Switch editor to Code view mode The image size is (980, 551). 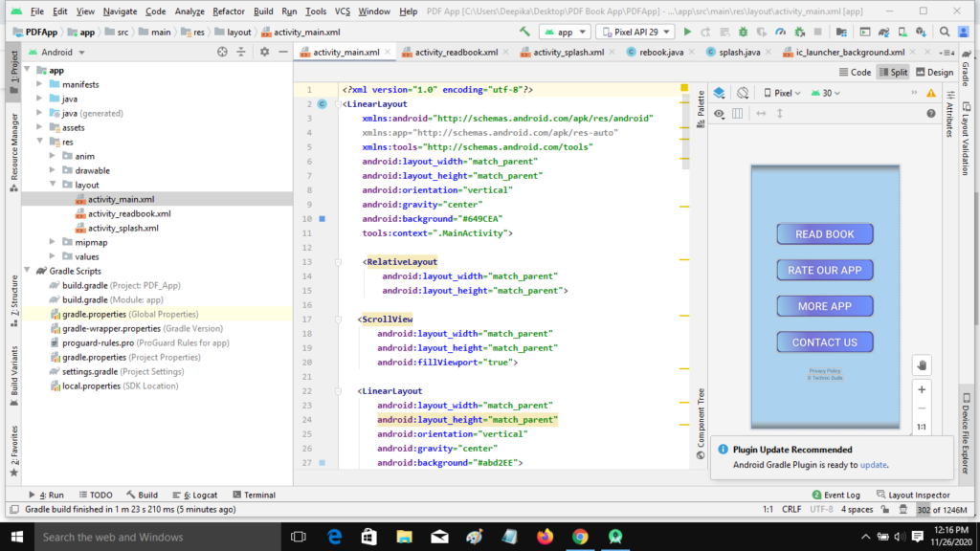coord(855,73)
